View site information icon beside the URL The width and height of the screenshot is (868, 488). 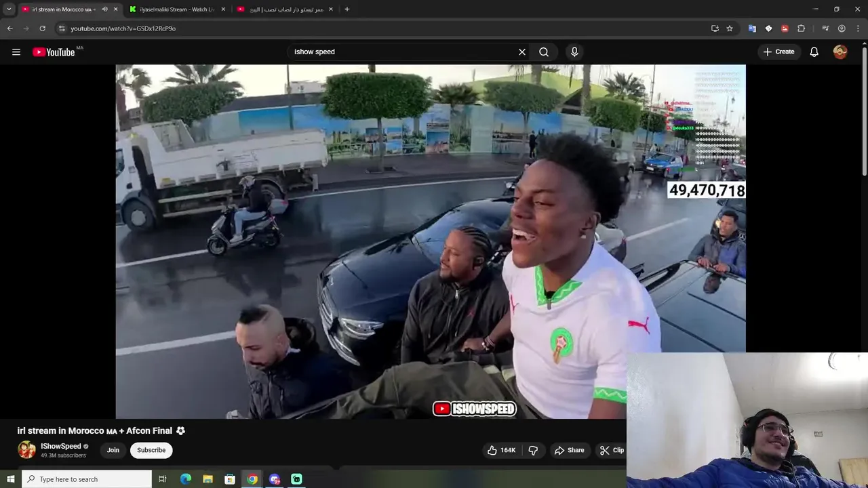62,28
